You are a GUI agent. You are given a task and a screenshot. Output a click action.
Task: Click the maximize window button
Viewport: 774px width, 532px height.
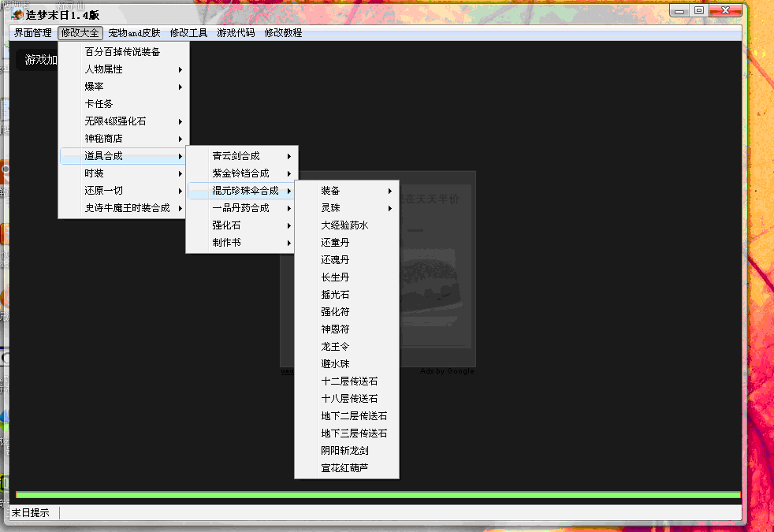point(699,11)
